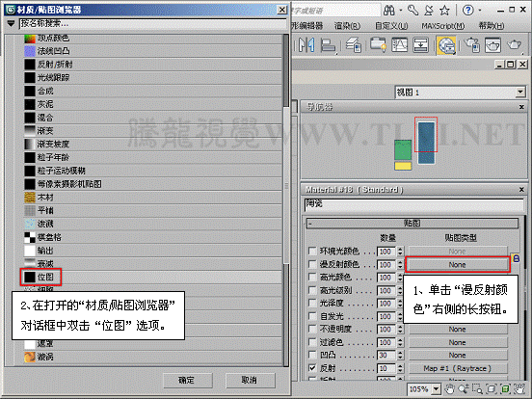532x399 pixels.
Task: Collapse the 贴图 rollout header
Action: pos(412,224)
